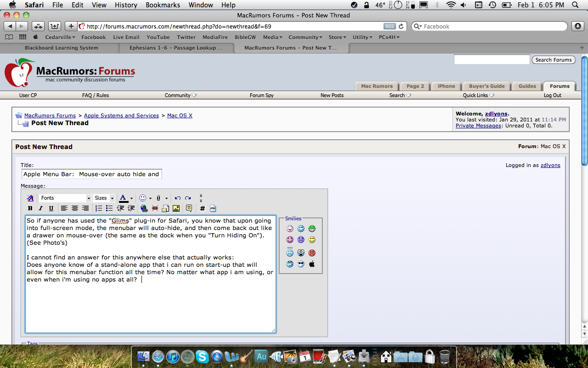Click the Insert Link globe icon

click(144, 208)
